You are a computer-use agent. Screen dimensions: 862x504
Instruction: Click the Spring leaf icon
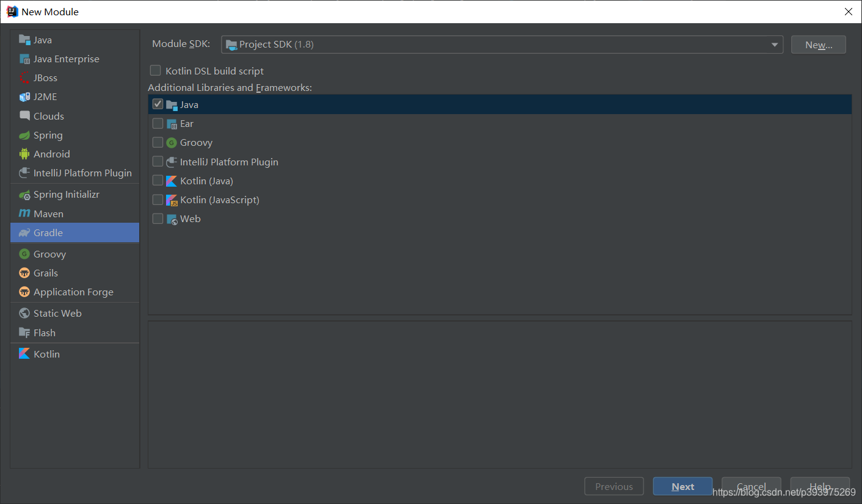pos(24,135)
